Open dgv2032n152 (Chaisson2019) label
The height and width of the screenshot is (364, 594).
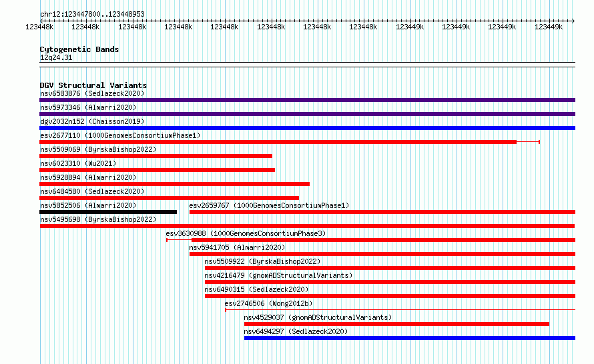coord(92,121)
